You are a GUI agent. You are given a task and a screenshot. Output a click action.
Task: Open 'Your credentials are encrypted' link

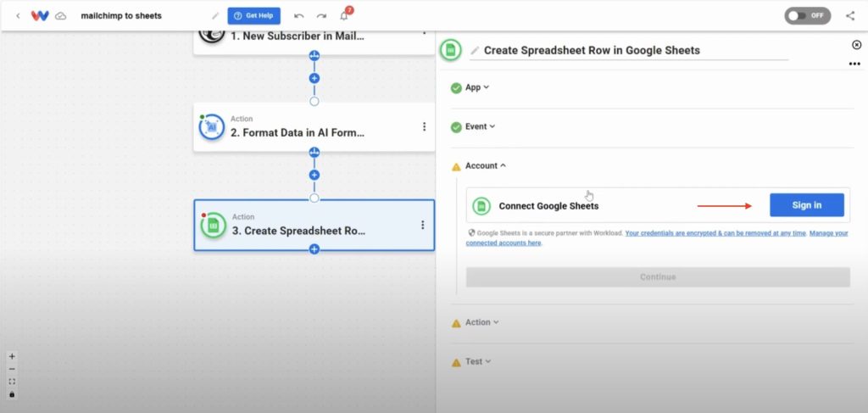click(x=715, y=233)
